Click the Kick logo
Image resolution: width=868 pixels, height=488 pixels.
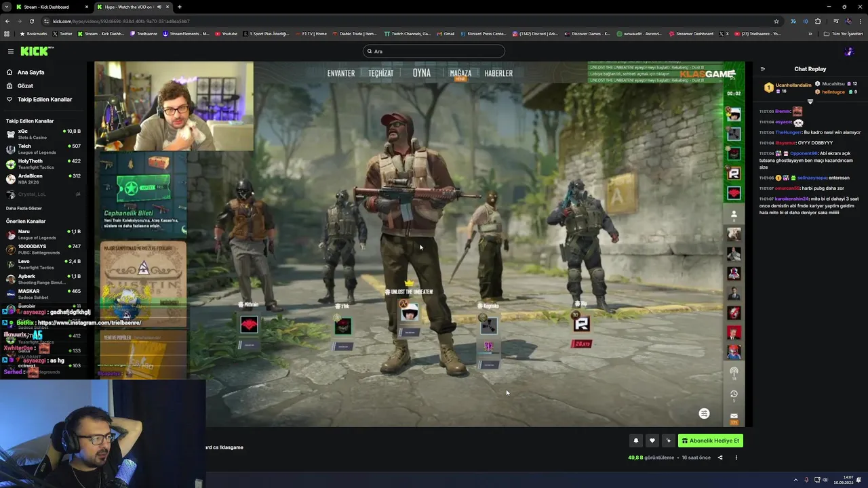coord(37,51)
